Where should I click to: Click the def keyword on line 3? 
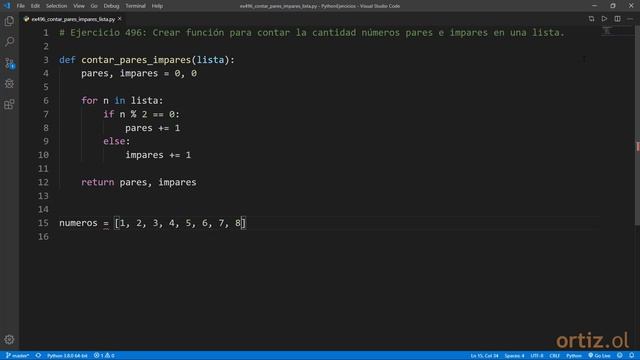pos(67,60)
